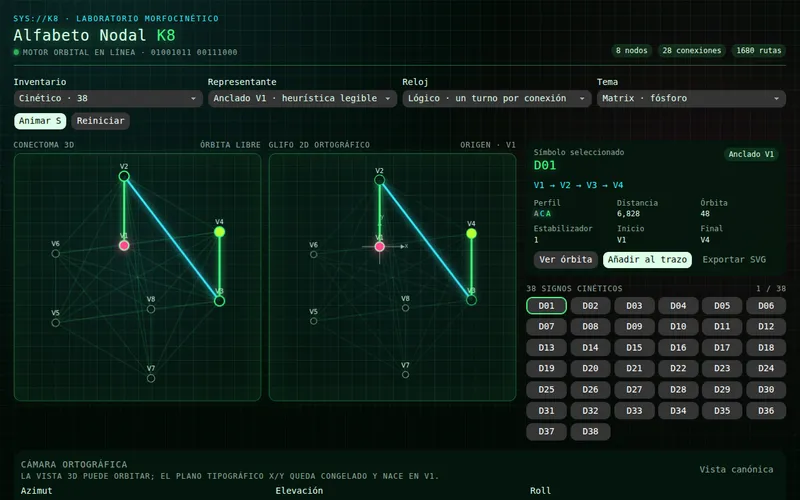800x500 pixels.
Task: Open the Tema dropdown Matrix · fósforo
Action: (691, 98)
